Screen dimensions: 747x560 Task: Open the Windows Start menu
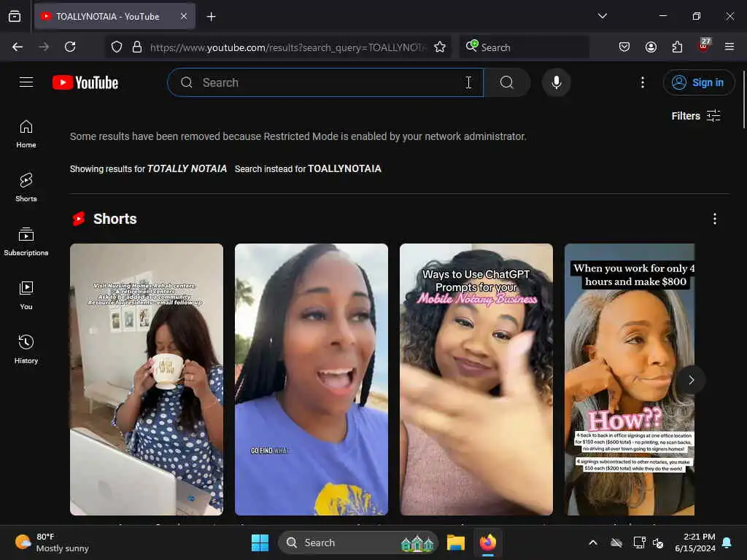coord(260,542)
